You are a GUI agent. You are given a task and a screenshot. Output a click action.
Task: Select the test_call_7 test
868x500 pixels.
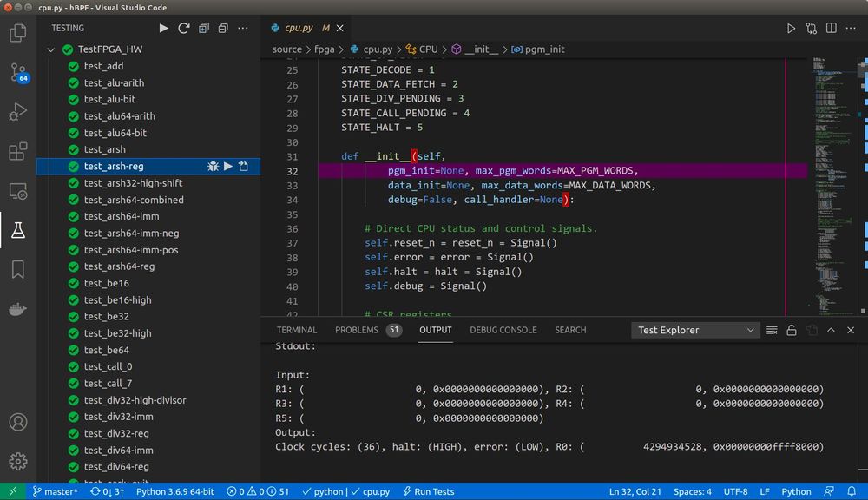[108, 383]
